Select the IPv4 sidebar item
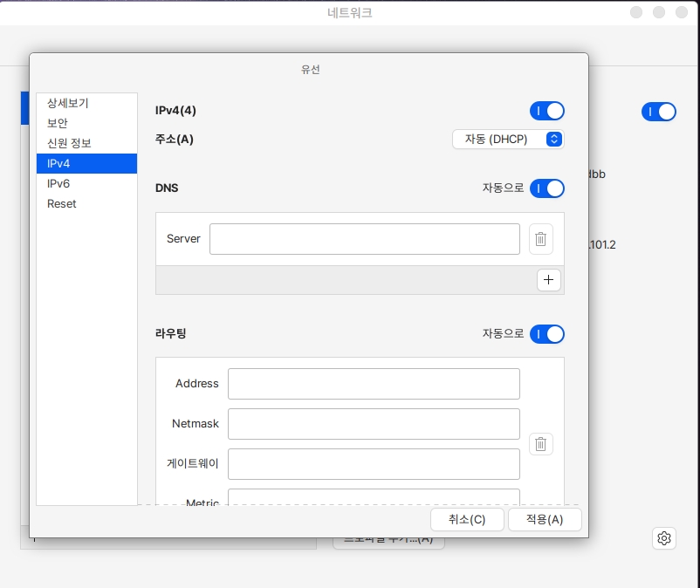 pos(58,163)
